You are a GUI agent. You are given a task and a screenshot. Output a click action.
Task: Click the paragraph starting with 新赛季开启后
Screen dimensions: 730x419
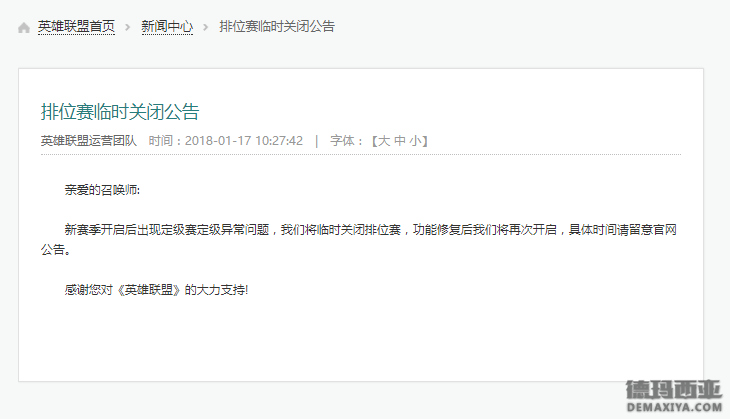pos(358,240)
